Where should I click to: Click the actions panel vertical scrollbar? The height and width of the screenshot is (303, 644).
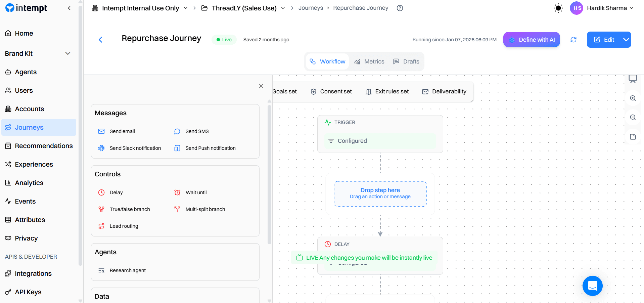coord(269,175)
